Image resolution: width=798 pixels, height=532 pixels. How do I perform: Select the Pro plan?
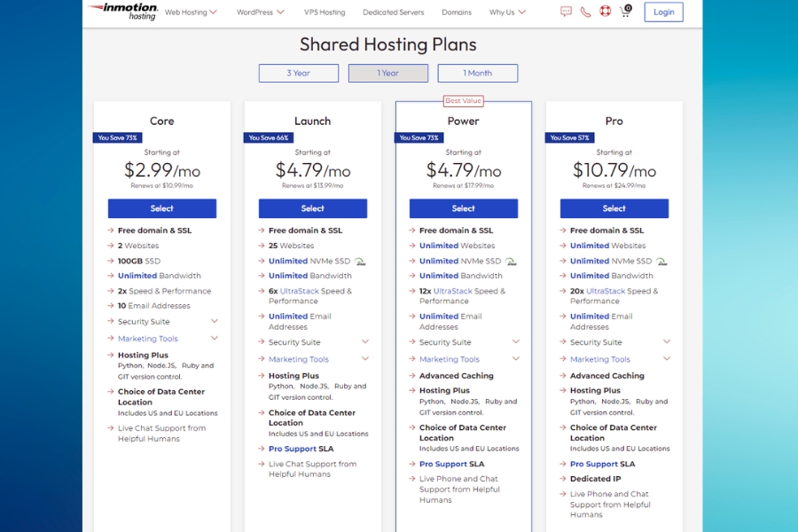(614, 208)
